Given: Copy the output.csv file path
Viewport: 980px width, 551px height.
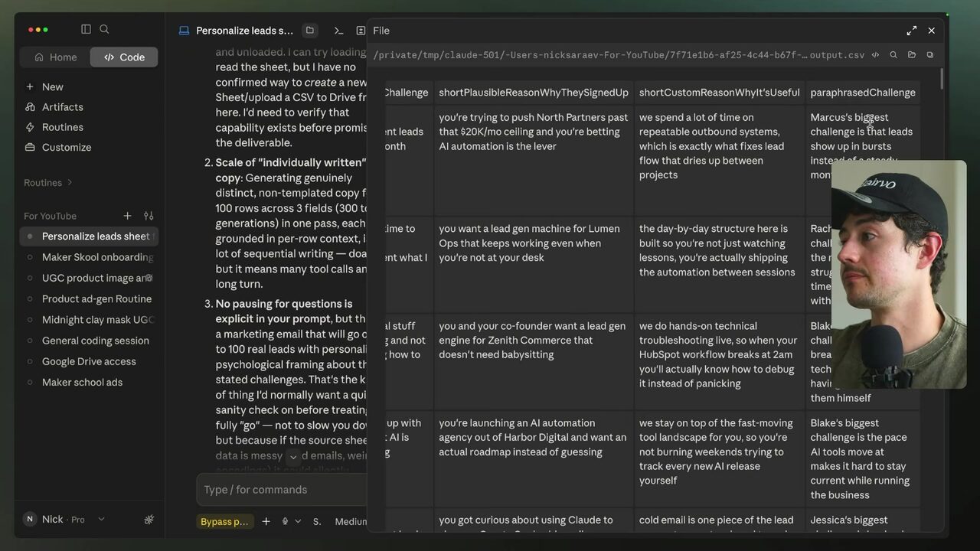Looking at the screenshot, I should (x=929, y=55).
